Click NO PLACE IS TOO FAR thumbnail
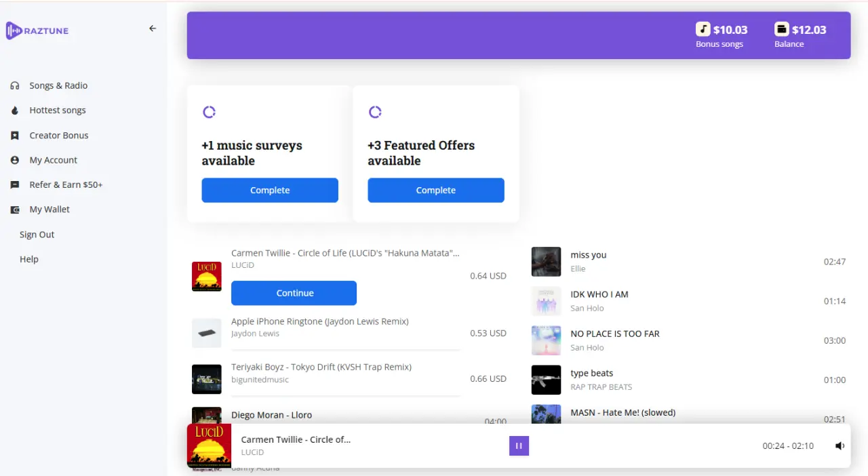This screenshot has width=868, height=476. (x=546, y=340)
